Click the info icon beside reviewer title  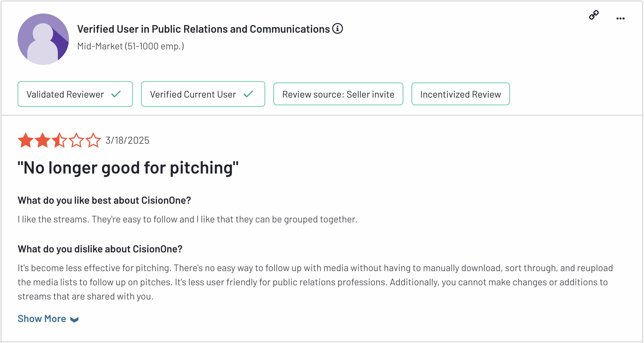click(338, 28)
